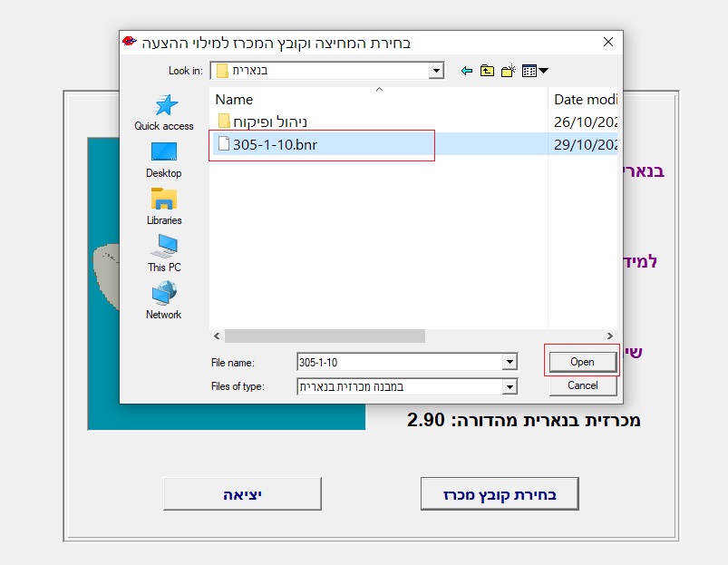Jump to This PC location

[x=164, y=254]
